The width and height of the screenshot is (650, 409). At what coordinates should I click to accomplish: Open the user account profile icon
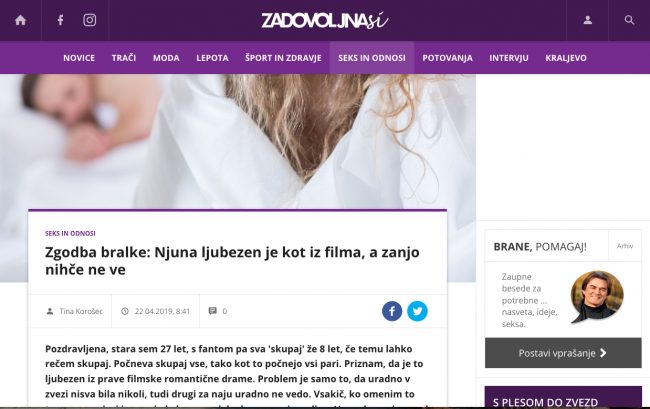tap(587, 20)
